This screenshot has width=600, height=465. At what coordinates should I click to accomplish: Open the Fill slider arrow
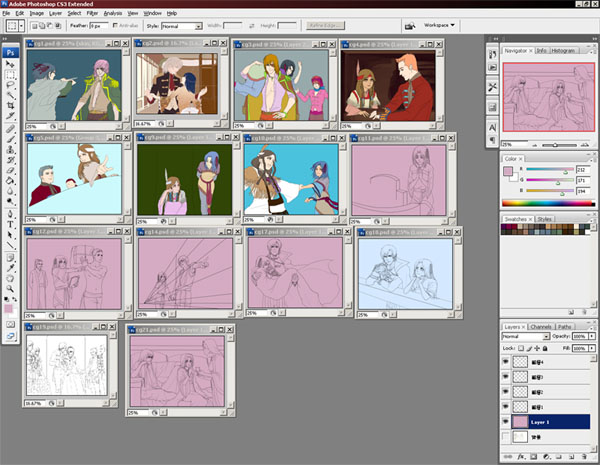(x=592, y=348)
